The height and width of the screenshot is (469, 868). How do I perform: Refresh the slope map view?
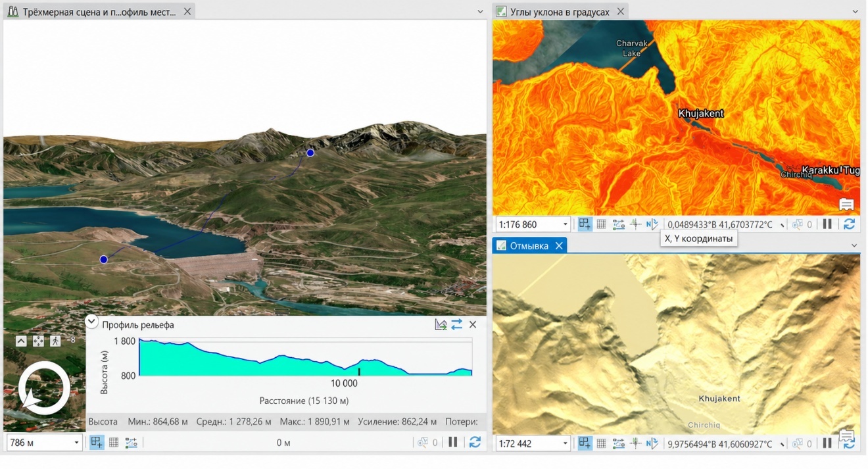coord(849,224)
